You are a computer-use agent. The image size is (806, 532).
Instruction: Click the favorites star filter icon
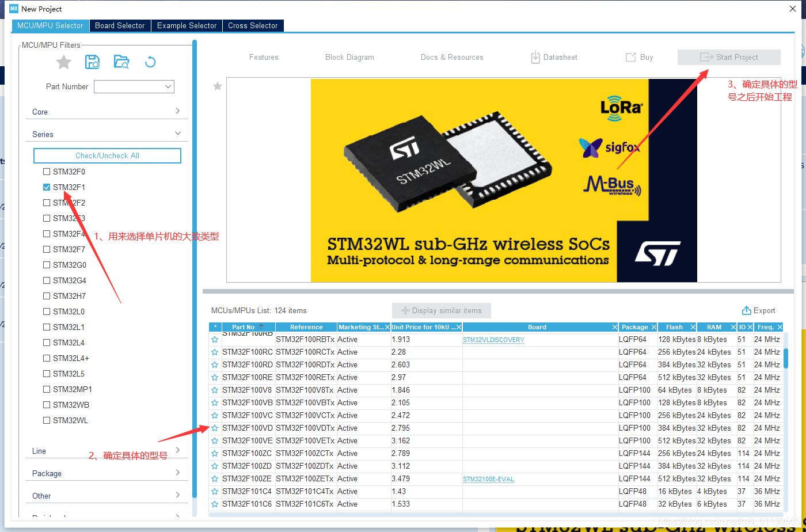tap(64, 62)
